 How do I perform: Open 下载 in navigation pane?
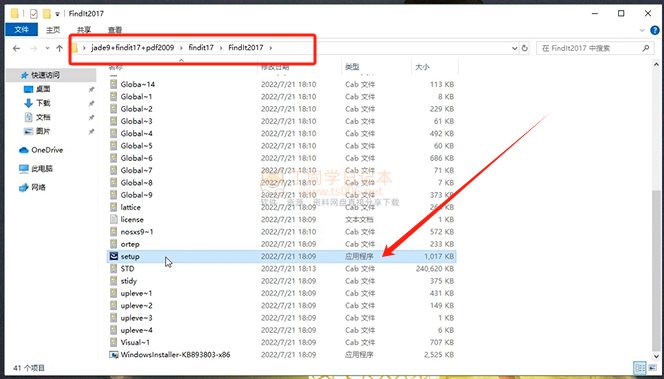coord(43,103)
